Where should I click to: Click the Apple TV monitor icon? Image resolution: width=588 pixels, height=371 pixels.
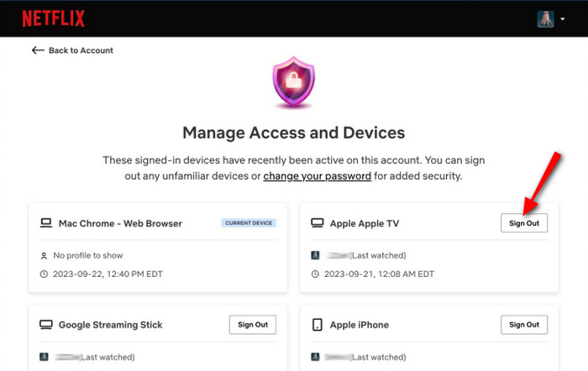pos(318,223)
